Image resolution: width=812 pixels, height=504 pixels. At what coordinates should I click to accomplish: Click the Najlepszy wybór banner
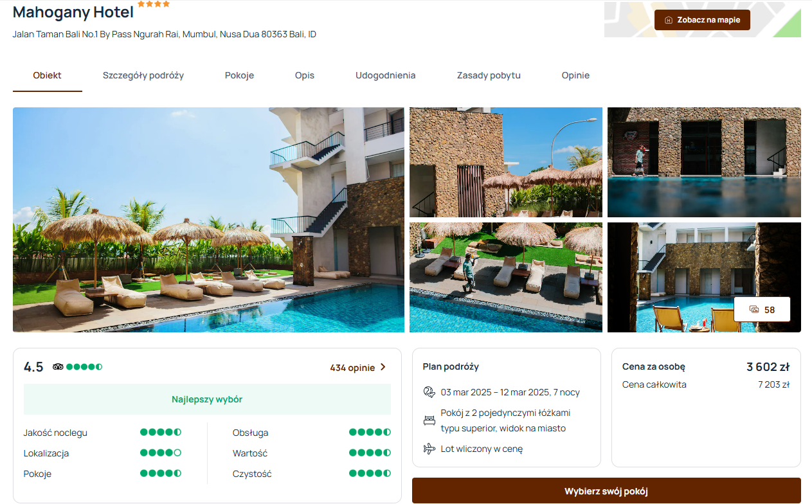coord(207,399)
